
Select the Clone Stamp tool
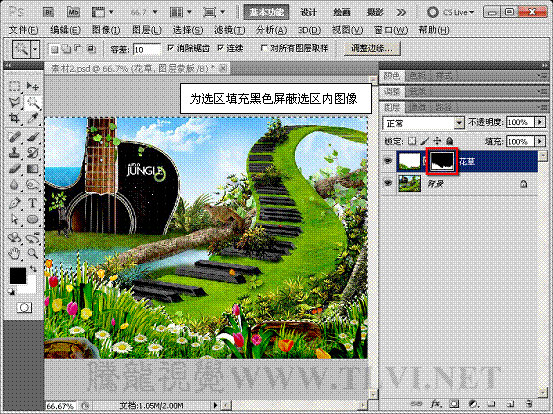coord(14,153)
